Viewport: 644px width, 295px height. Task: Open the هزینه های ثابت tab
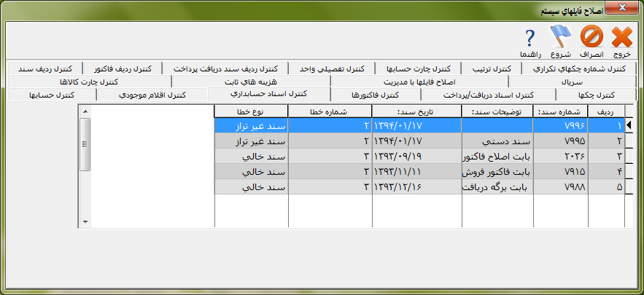tap(249, 82)
